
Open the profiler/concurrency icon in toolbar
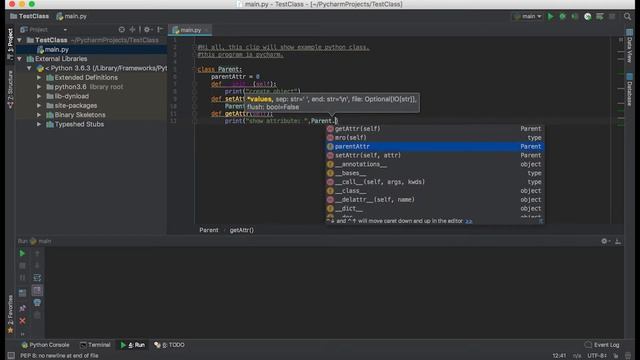[x=587, y=16]
